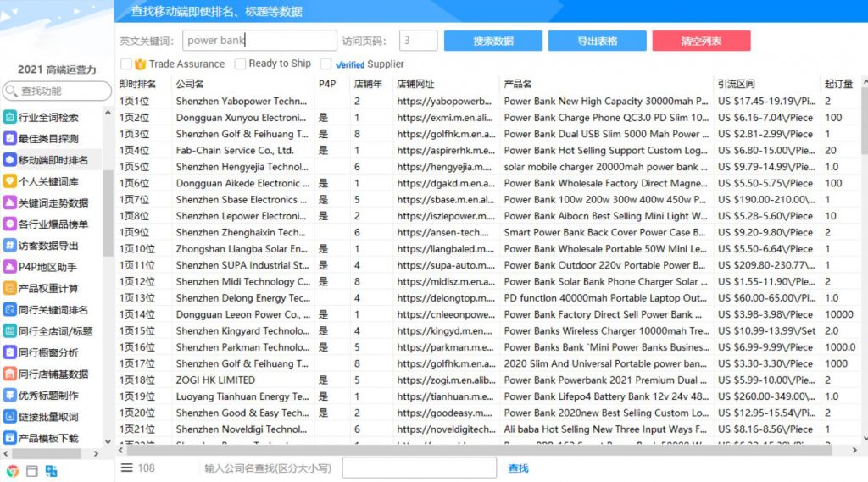The height and width of the screenshot is (482, 868).
Task: Click table horizontal scroll left arrow
Action: pyautogui.click(x=120, y=451)
